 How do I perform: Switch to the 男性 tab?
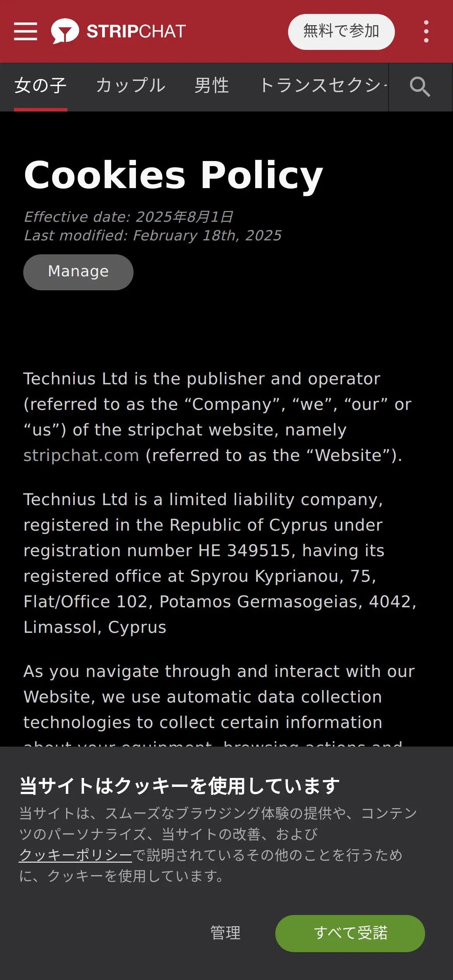[212, 86]
